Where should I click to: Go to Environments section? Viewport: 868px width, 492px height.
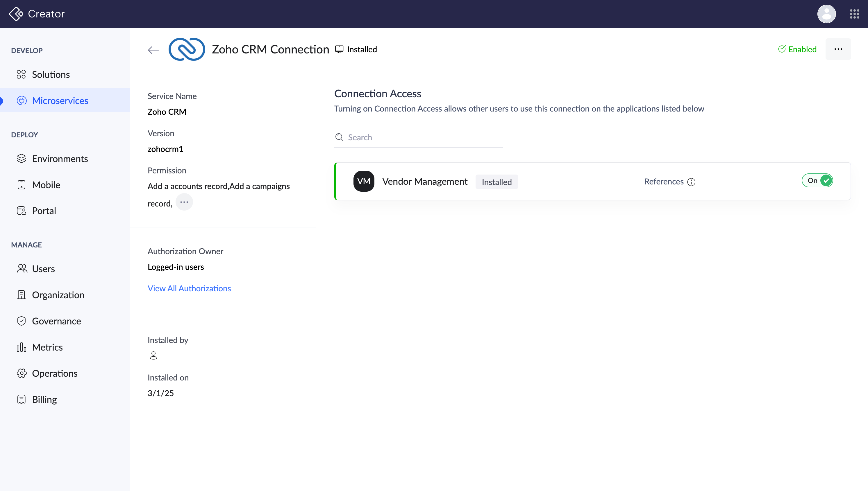click(x=60, y=159)
